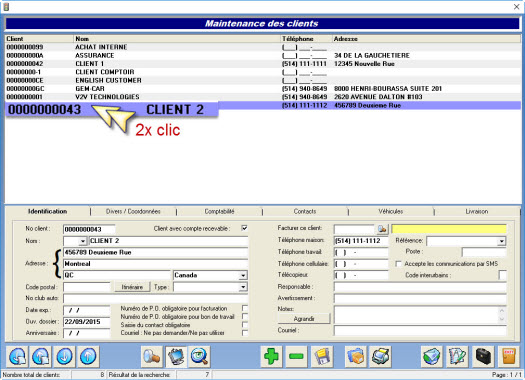The height and width of the screenshot is (380, 525).
Task: Select the computer monitor toolbar icon
Action: 176,356
